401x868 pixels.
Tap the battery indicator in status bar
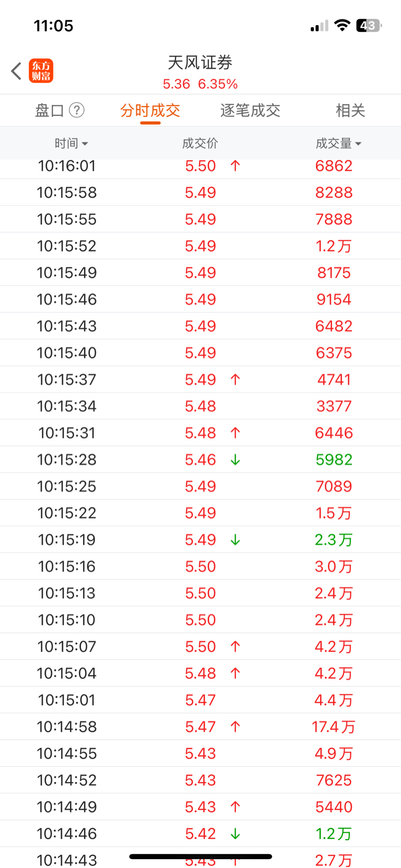(369, 25)
